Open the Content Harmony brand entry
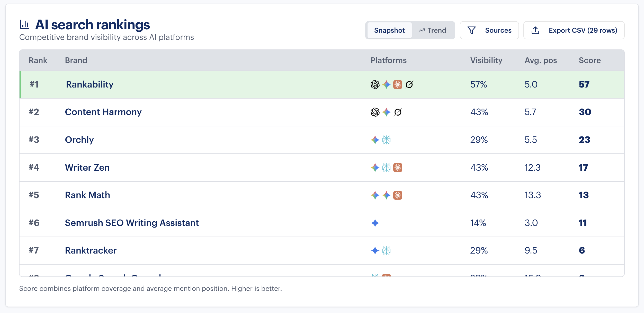 (103, 112)
